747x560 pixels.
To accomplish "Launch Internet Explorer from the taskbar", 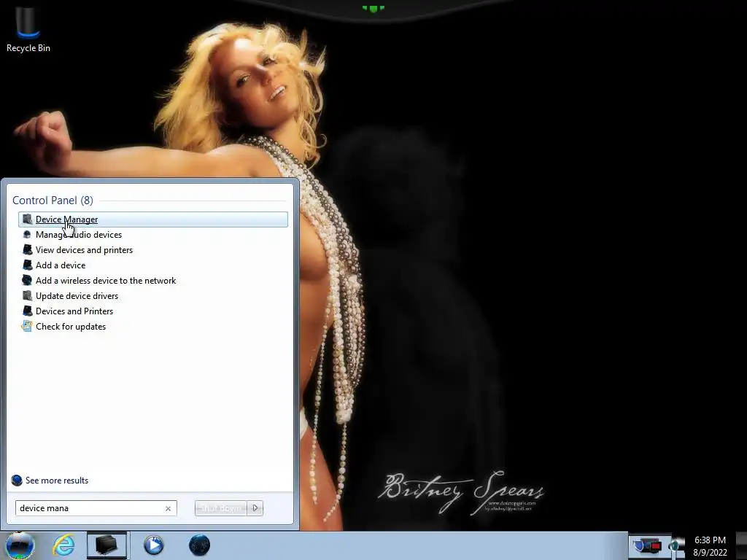I will click(x=64, y=545).
